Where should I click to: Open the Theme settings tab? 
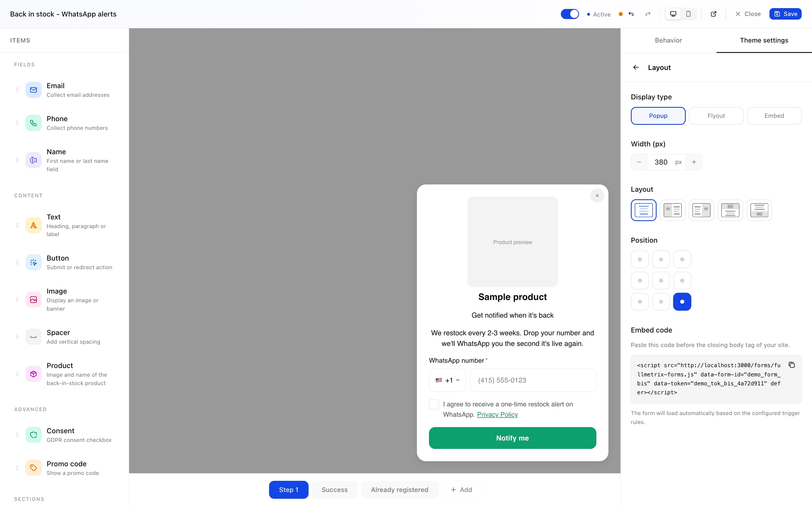(764, 40)
